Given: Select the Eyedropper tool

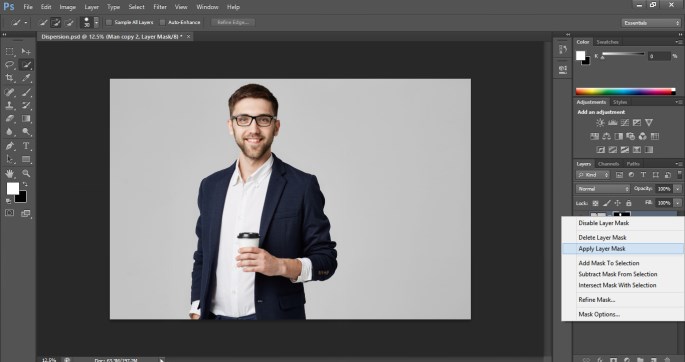Looking at the screenshot, I should (x=26, y=78).
